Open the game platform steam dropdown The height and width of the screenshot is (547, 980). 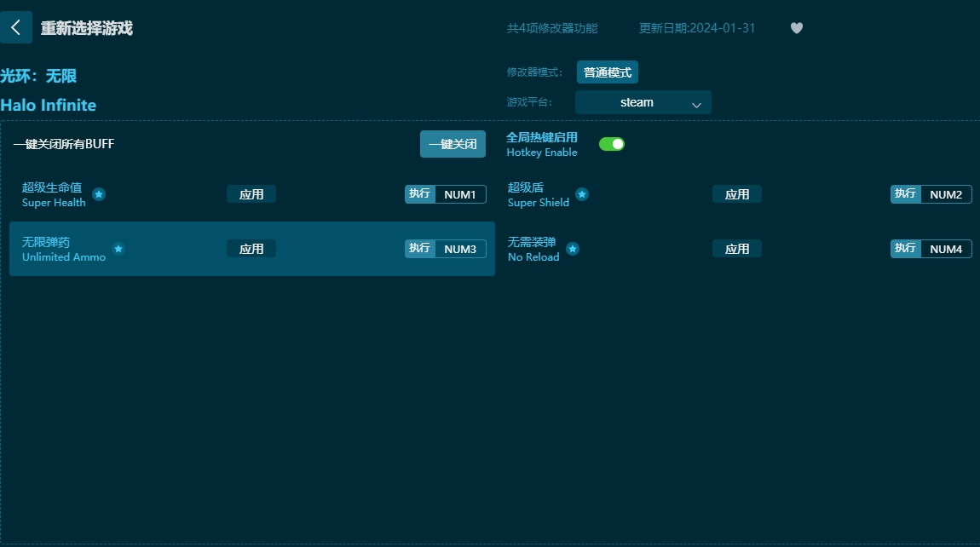tap(643, 101)
